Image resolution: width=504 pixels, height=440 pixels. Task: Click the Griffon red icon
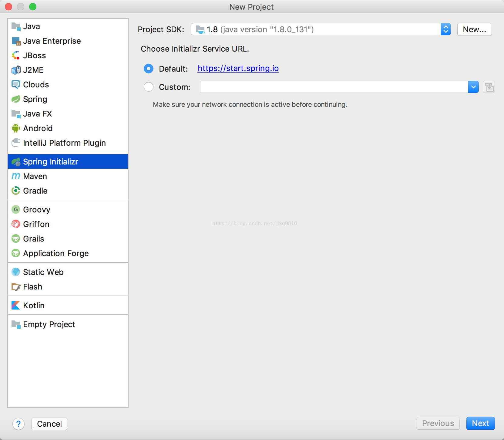[16, 224]
